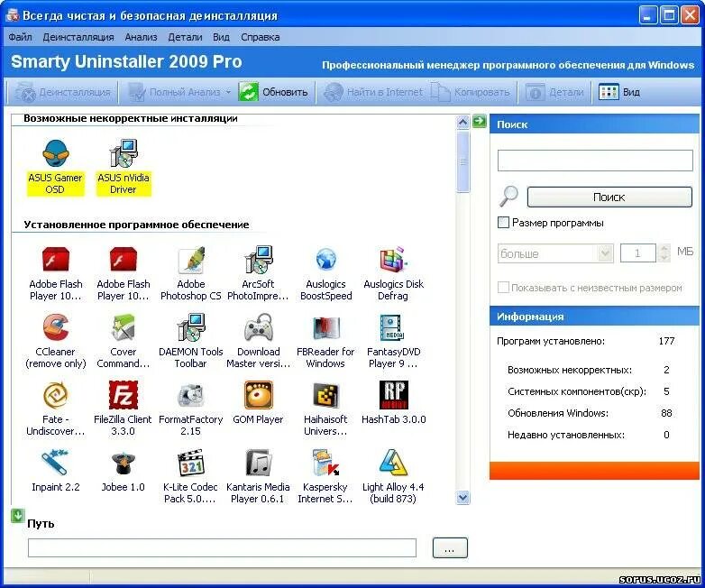Select the Inpaint 2.2 icon

pyautogui.click(x=56, y=463)
